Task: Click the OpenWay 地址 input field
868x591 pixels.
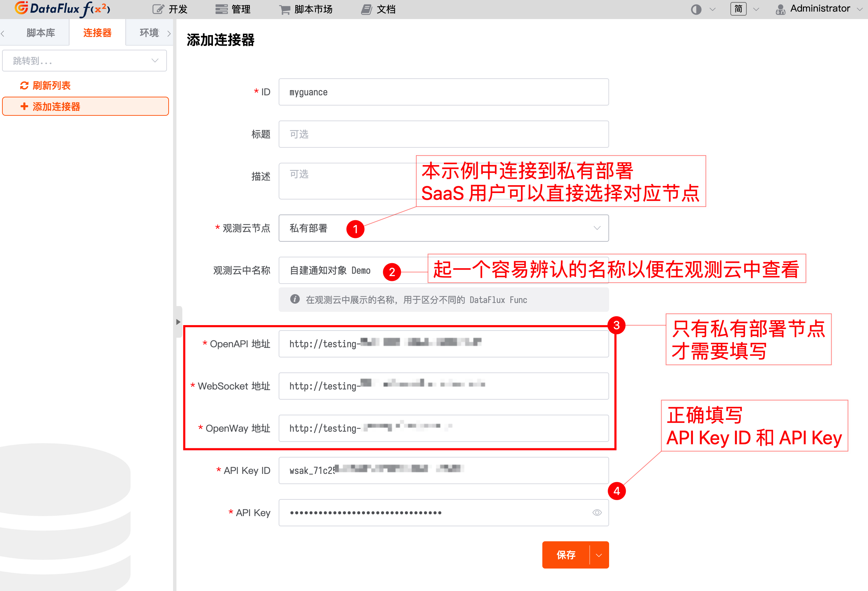Action: 444,428
